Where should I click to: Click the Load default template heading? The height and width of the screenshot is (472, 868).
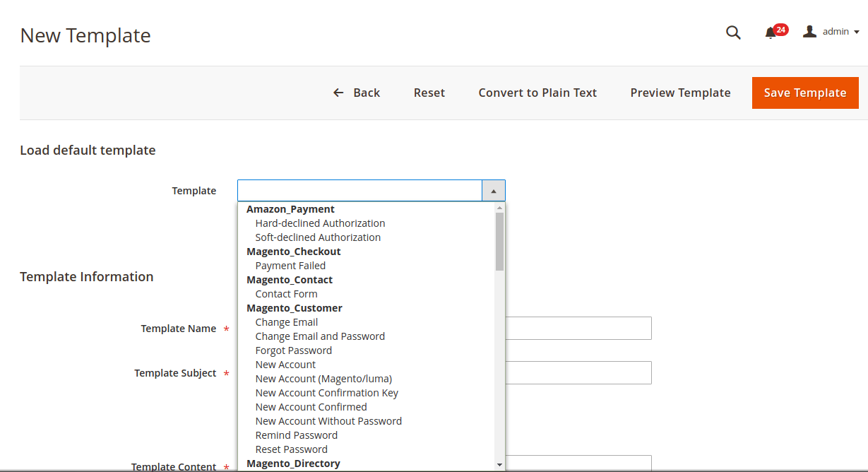click(88, 150)
